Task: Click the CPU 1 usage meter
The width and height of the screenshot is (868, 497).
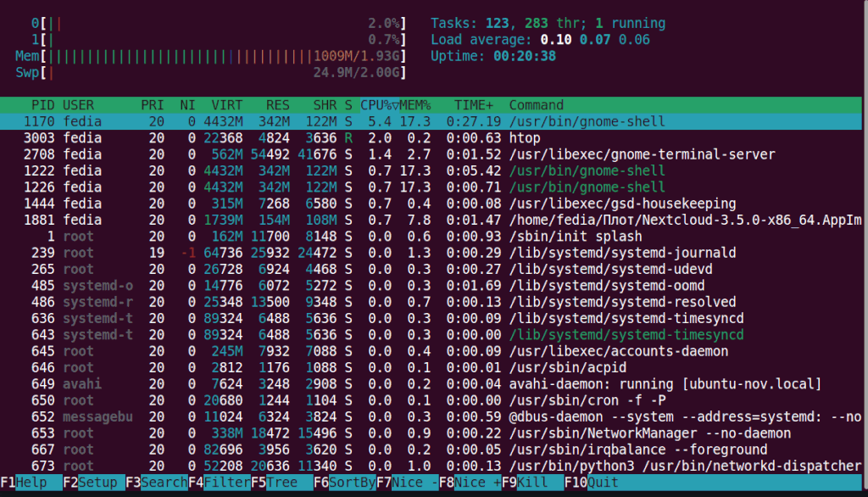Action: [219, 40]
